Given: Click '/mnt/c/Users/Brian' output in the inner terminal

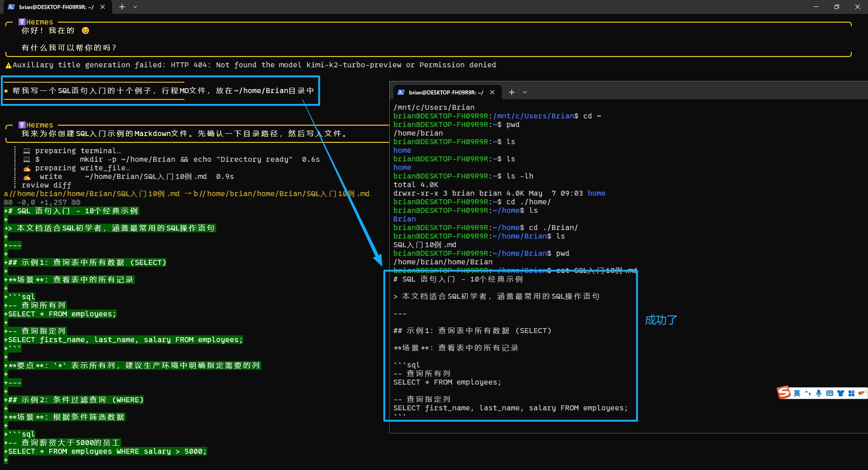Looking at the screenshot, I should click(x=434, y=108).
